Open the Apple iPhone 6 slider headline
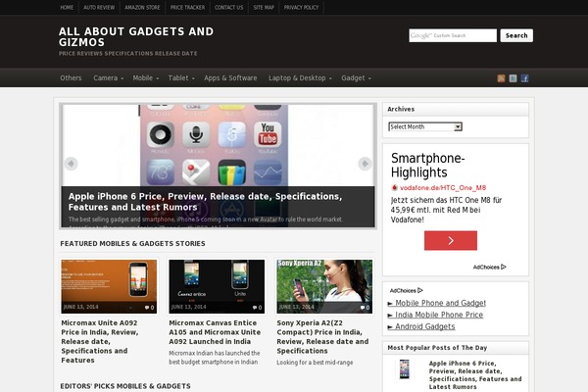Screen dimensions: 588x392 (x=205, y=202)
